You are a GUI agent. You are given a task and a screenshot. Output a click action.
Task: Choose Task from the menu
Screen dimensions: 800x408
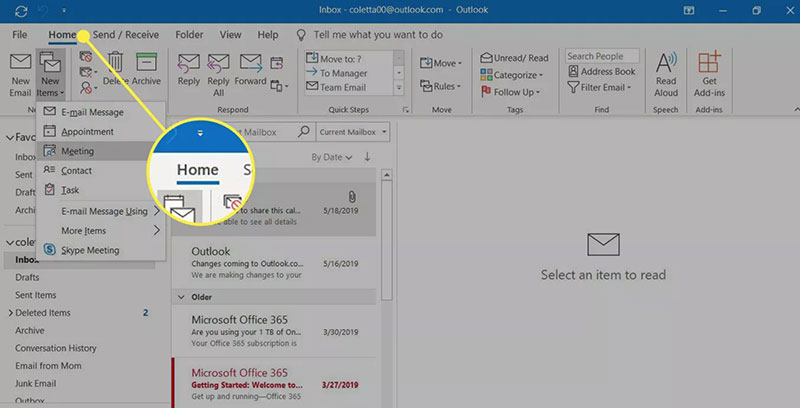(101, 190)
